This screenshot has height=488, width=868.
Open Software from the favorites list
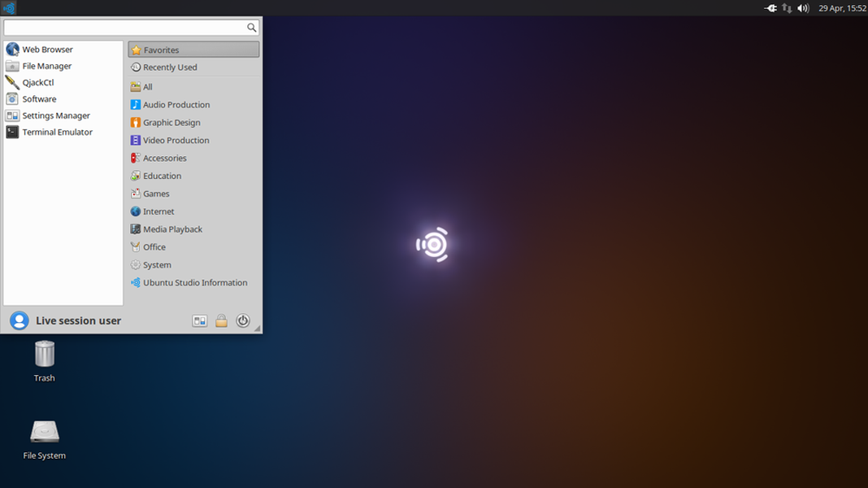[x=38, y=98]
